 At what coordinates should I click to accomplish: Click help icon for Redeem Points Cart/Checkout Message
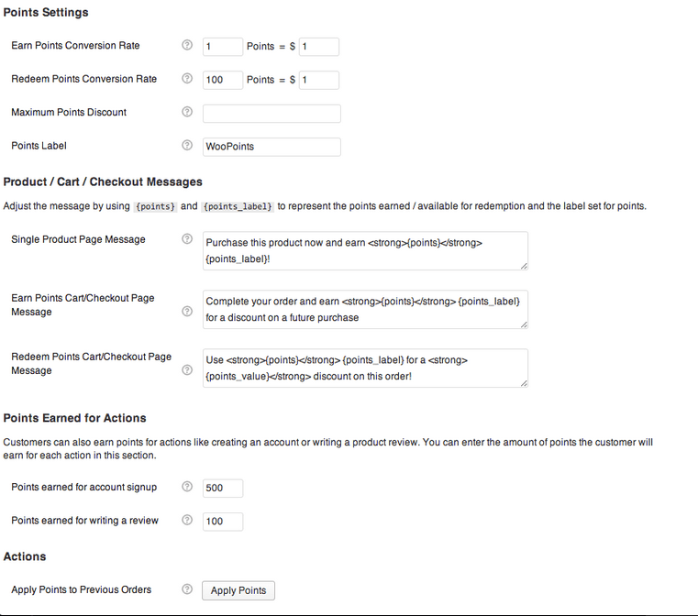(x=187, y=370)
